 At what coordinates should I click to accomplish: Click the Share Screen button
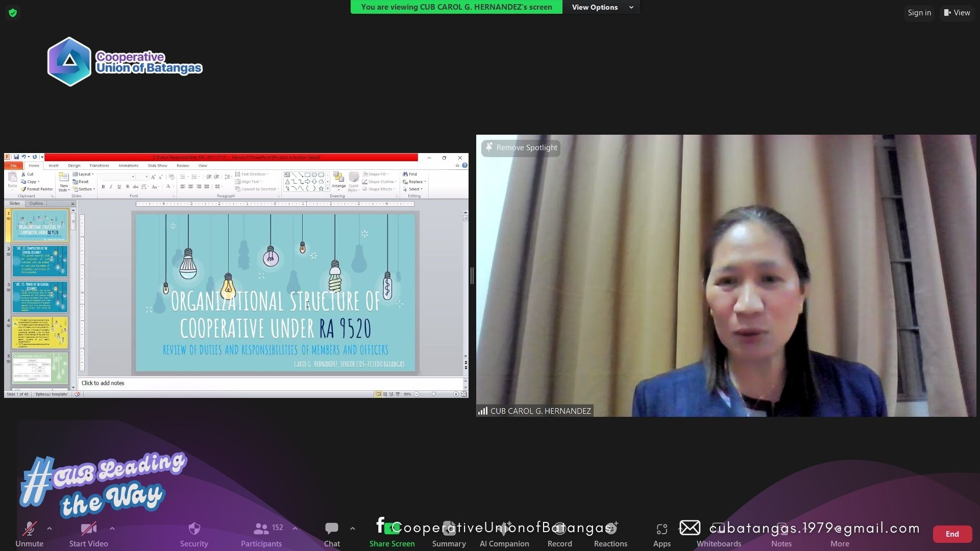point(392,534)
